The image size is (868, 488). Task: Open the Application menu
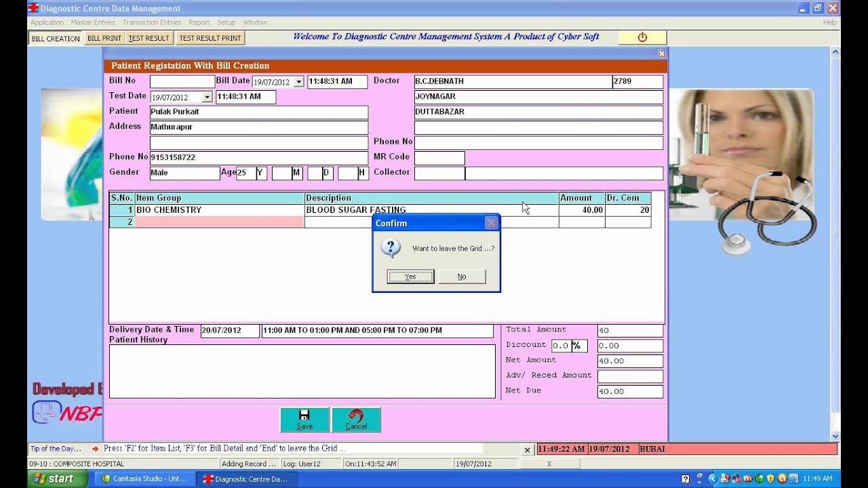click(47, 22)
